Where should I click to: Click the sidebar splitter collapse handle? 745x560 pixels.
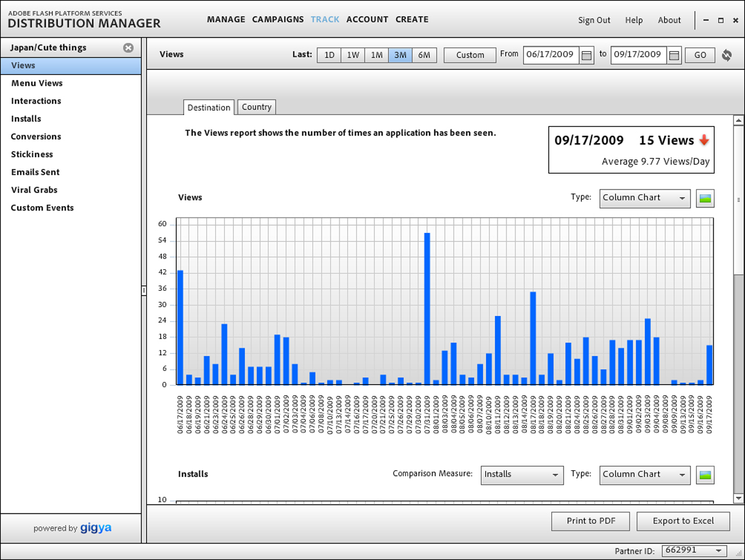click(144, 290)
